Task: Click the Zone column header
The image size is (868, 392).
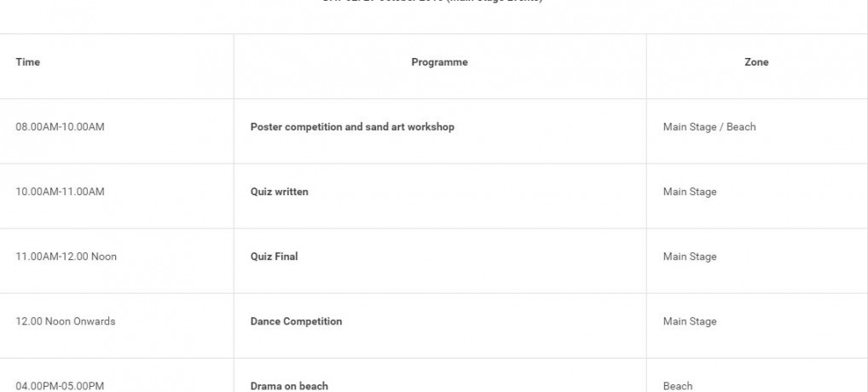Action: (756, 62)
